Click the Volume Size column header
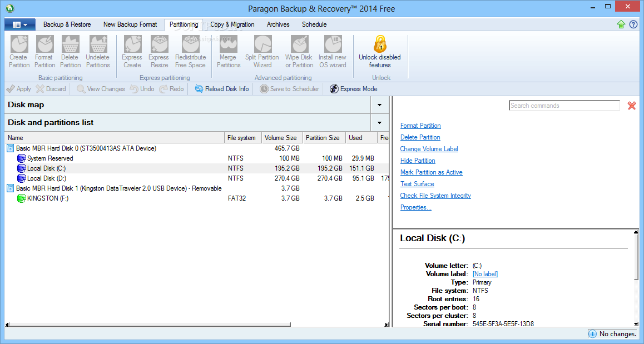This screenshot has width=644, height=344. [282, 138]
